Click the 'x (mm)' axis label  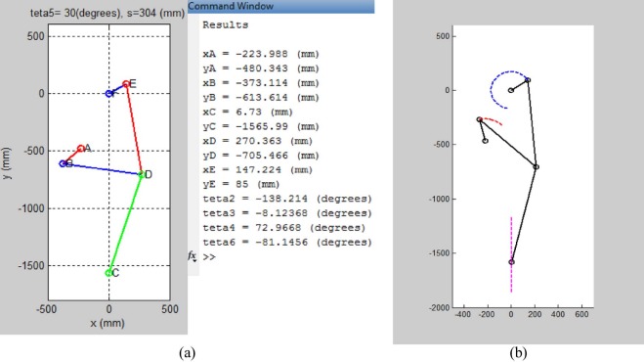[x=107, y=323]
